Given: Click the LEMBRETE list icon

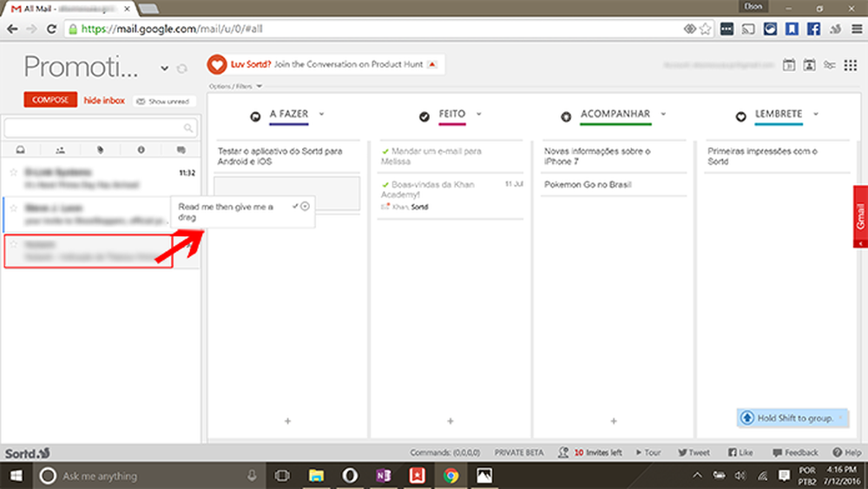Looking at the screenshot, I should [x=740, y=117].
